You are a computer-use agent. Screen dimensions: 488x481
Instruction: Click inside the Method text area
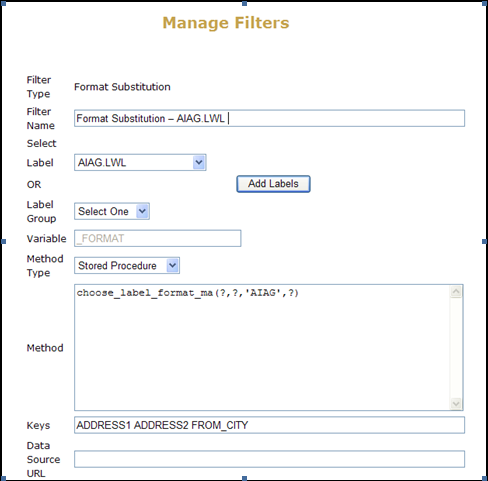[x=262, y=347]
